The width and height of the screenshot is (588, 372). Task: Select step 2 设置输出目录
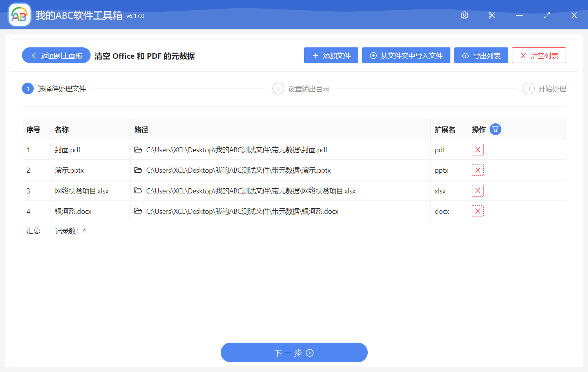click(x=301, y=89)
